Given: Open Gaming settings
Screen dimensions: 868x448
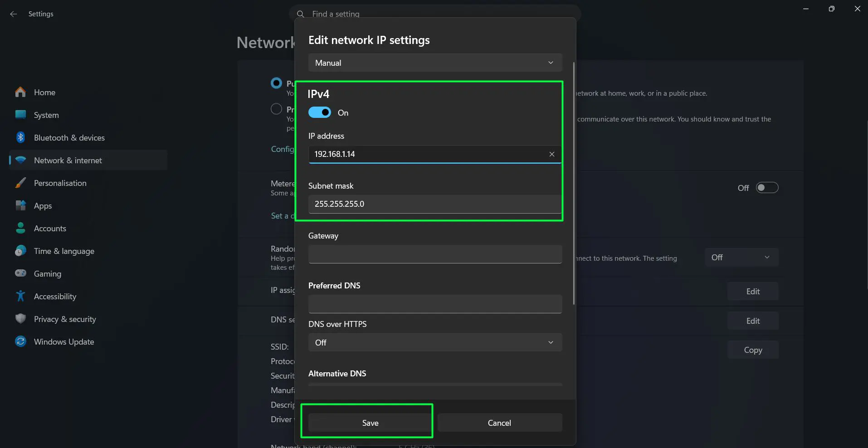Looking at the screenshot, I should click(47, 273).
